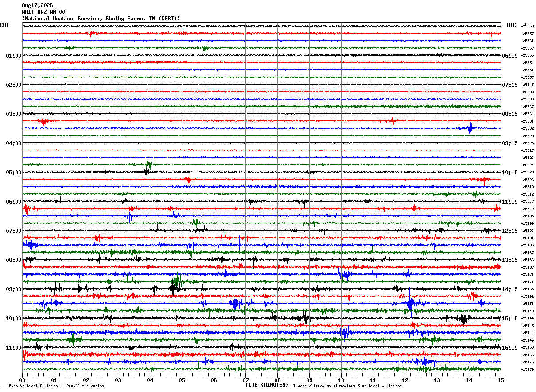Image resolution: width=536 pixels, height=392 pixels.
Task: Click the UTC time label "09:15"
Action: point(510,143)
